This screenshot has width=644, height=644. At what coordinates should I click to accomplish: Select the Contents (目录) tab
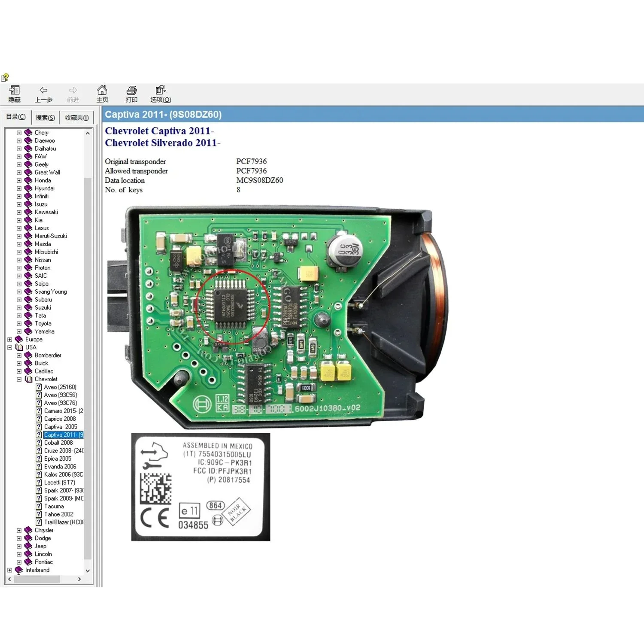pos(16,117)
